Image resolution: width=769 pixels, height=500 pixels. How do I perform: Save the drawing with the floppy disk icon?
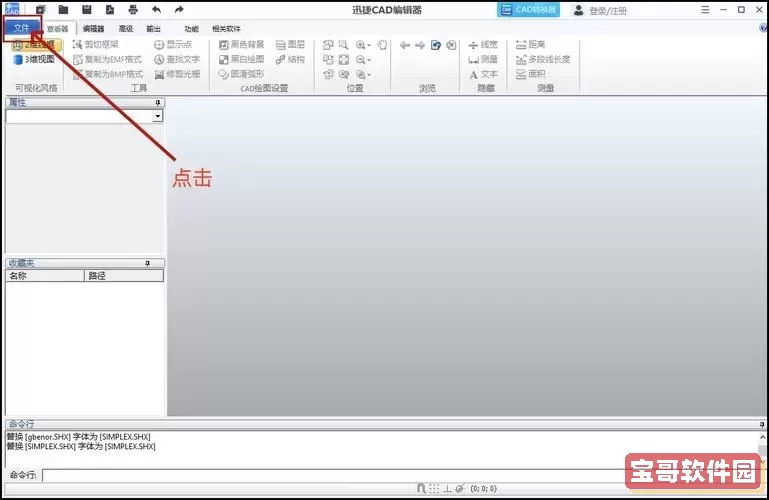pyautogui.click(x=87, y=9)
